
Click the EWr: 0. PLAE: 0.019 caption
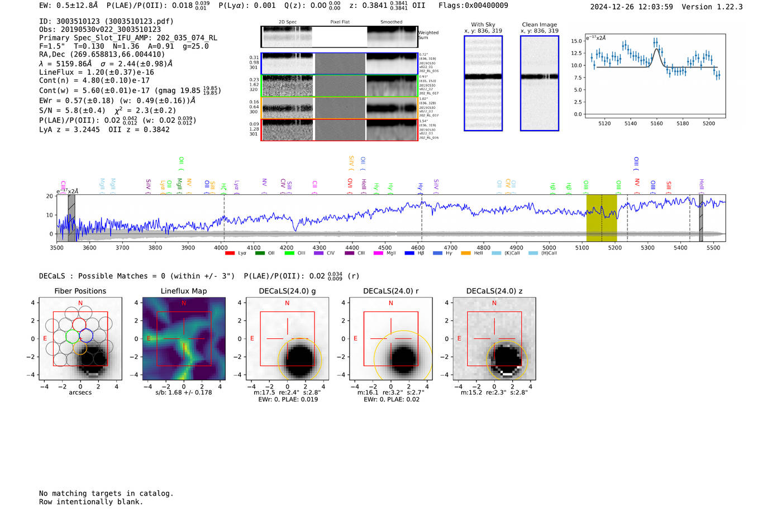288,399
